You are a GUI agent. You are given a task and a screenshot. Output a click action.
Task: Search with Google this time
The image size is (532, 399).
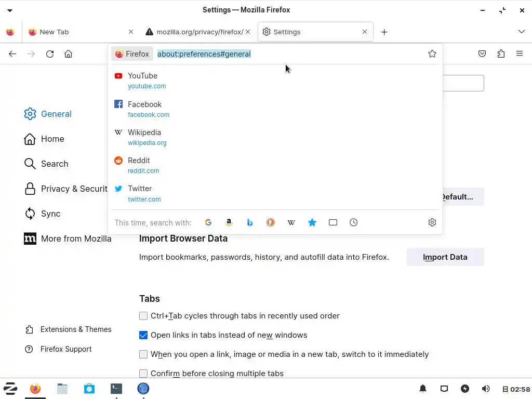pyautogui.click(x=208, y=222)
